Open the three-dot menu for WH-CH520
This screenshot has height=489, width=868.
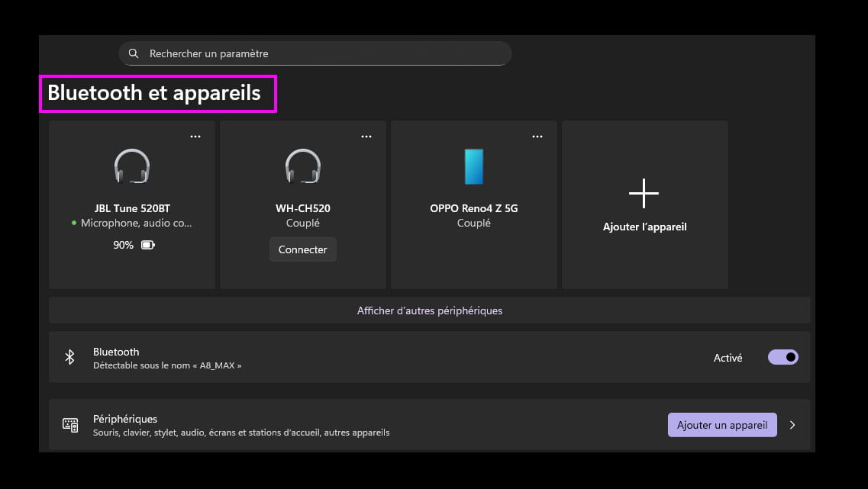366,137
